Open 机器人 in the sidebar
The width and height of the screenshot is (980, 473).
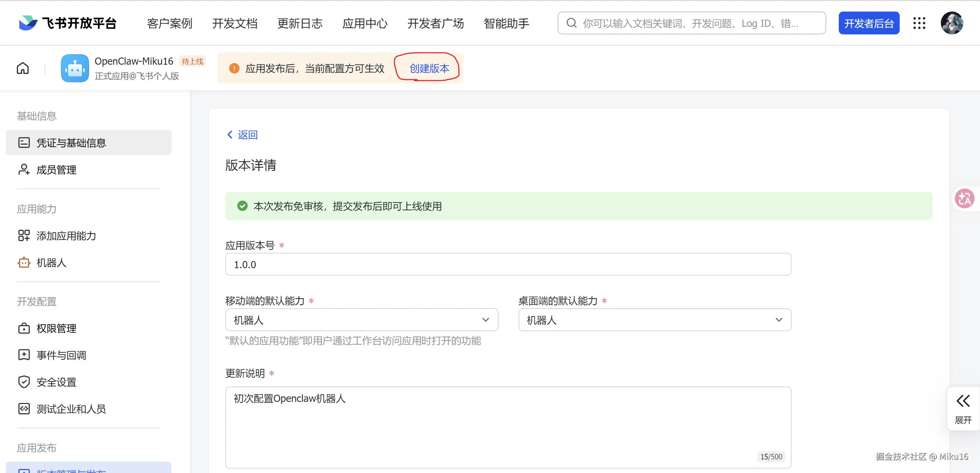pyautogui.click(x=51, y=263)
